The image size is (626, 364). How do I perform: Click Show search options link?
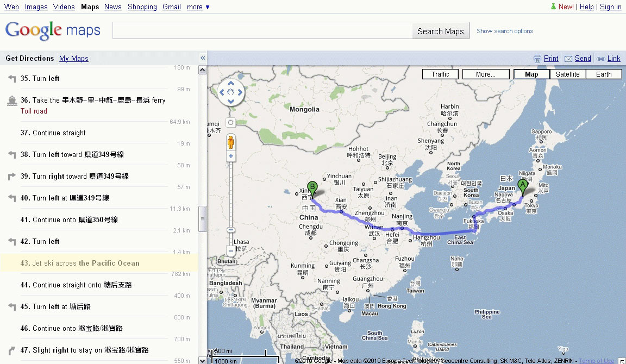[x=505, y=31]
